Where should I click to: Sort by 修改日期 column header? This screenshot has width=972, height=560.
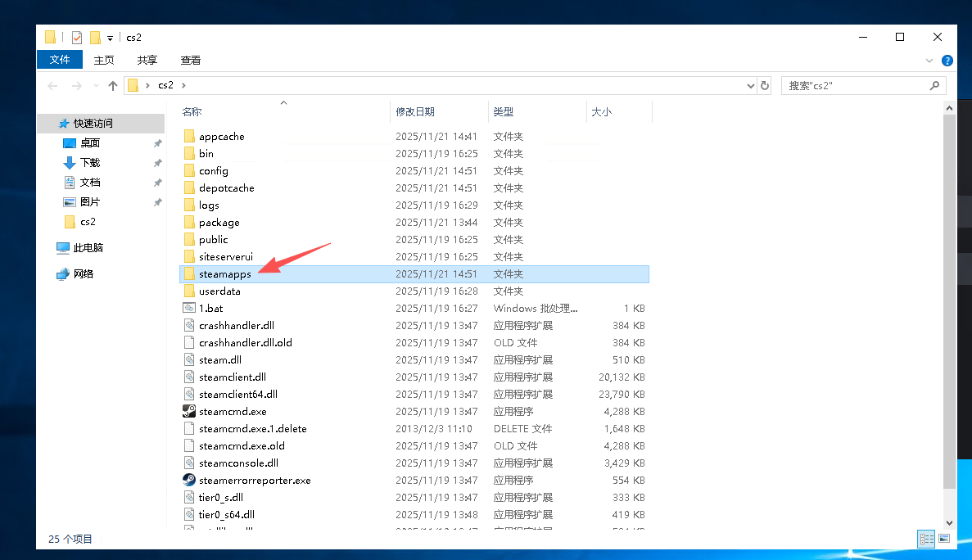pos(415,112)
